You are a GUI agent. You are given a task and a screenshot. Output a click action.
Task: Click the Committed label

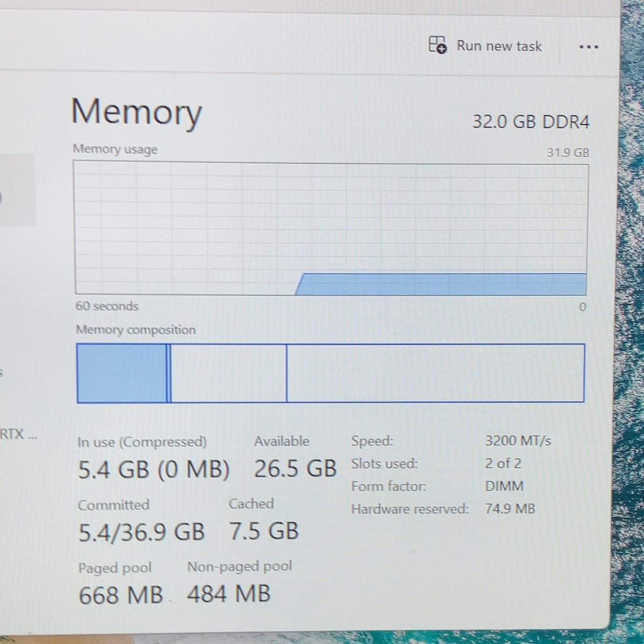(x=114, y=505)
